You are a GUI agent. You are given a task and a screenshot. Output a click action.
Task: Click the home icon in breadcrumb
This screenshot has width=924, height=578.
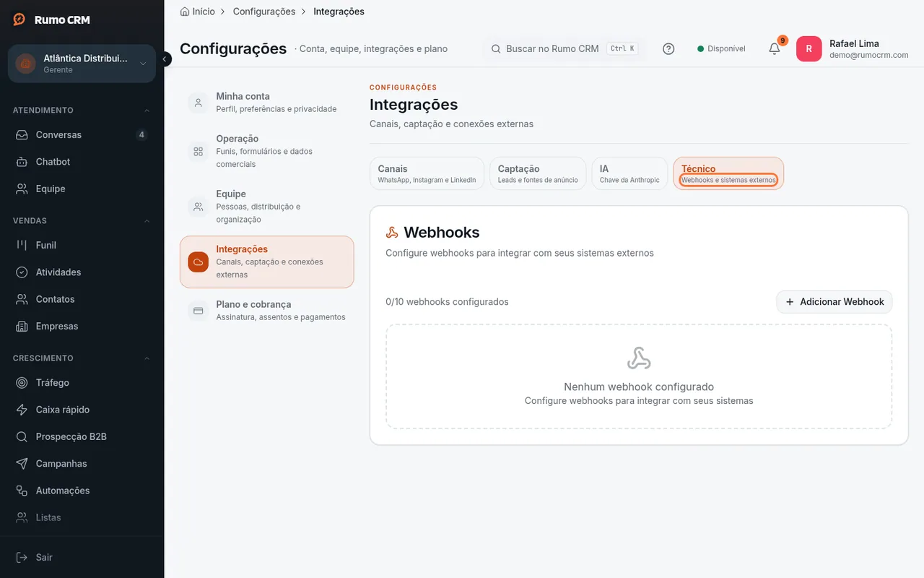point(185,12)
